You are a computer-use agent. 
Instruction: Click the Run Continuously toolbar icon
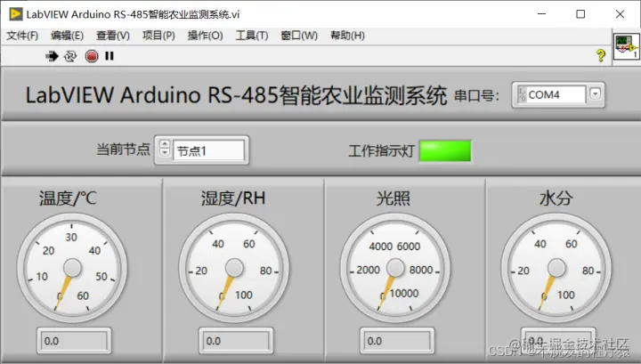coord(70,56)
